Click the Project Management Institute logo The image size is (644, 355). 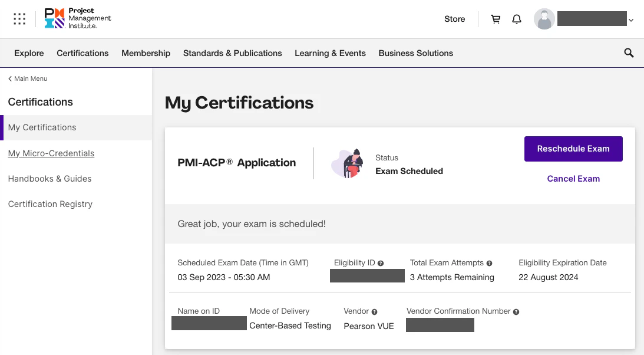pyautogui.click(x=78, y=18)
